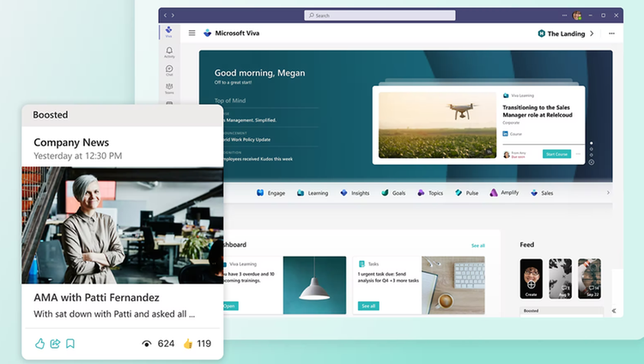Switch to the Engage tab
The height and width of the screenshot is (364, 644).
pos(270,192)
